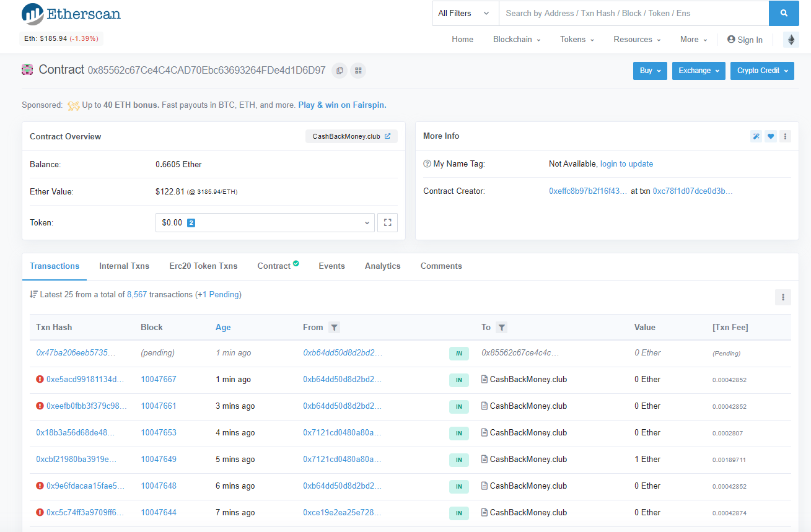
Task: Expand the More menu
Action: 693,40
